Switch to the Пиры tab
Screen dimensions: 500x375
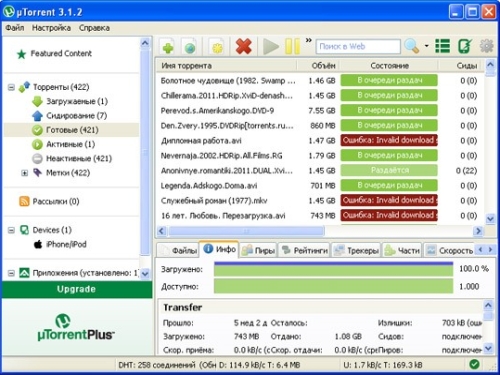(x=258, y=250)
